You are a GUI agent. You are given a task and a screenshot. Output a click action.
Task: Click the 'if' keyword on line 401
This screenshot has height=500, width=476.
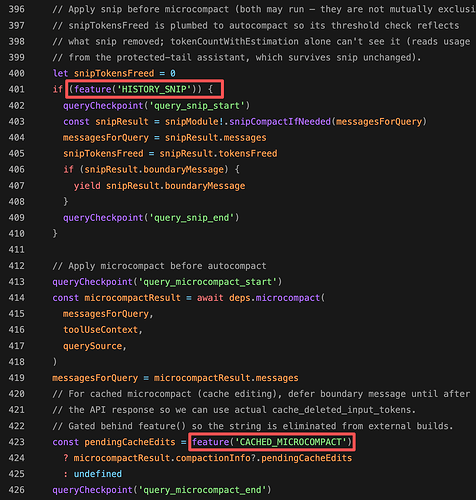tap(58, 89)
